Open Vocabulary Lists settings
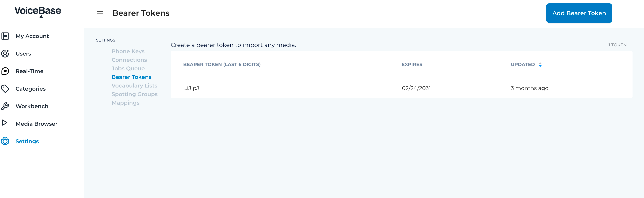Viewport: 644px width, 198px height. point(135,86)
